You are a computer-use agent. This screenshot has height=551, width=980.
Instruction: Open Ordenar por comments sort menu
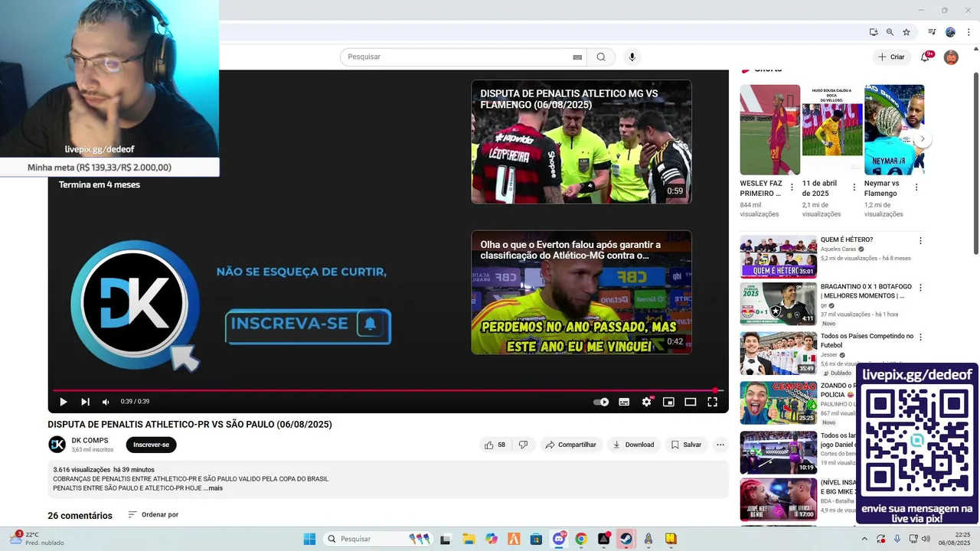point(153,515)
